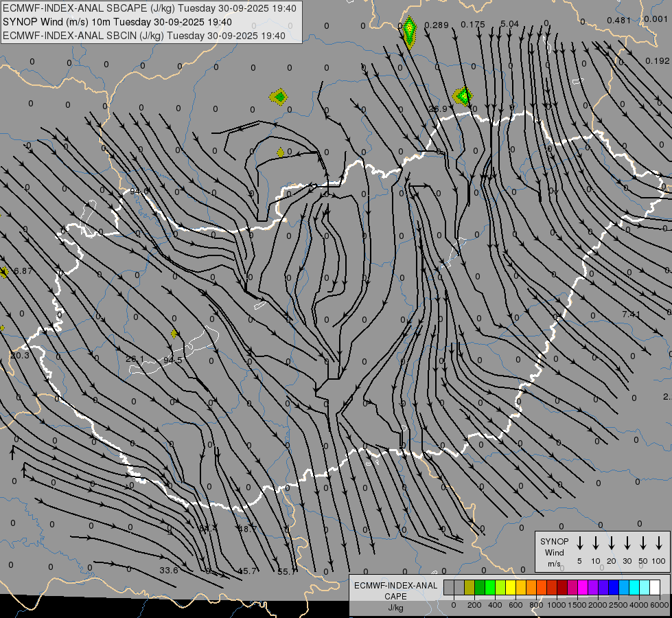This screenshot has width=672, height=618.
Task: Pick the white swatch at the legend end
Action: click(654, 588)
